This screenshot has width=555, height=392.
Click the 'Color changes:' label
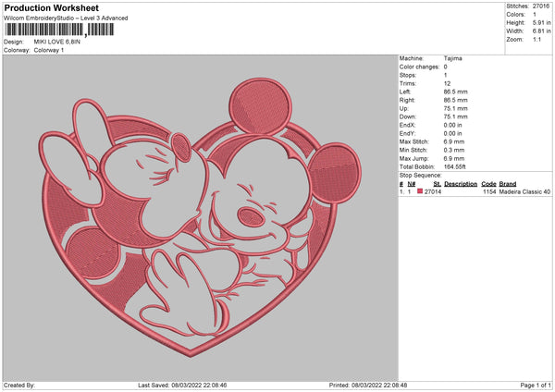(x=419, y=67)
